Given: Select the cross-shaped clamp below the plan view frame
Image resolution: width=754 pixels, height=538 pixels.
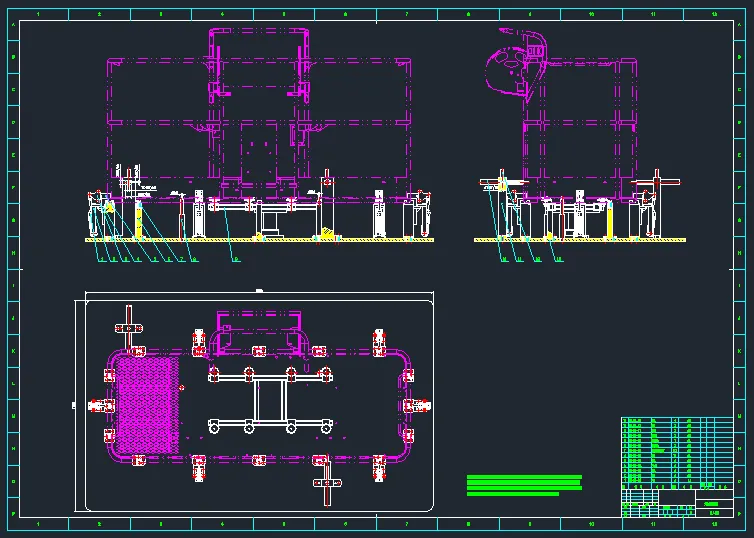Looking at the screenshot, I should pyautogui.click(x=327, y=482).
